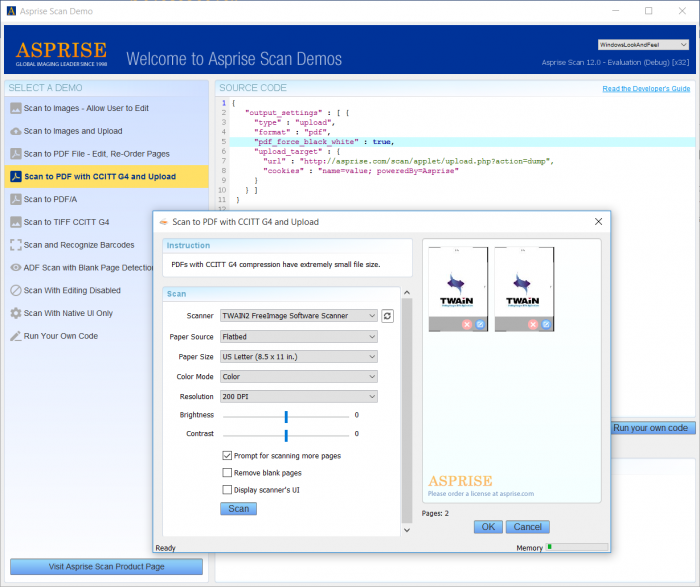Uncheck Prompt for scanning more pages
Viewport: 700px width, 587px height.
click(x=227, y=455)
